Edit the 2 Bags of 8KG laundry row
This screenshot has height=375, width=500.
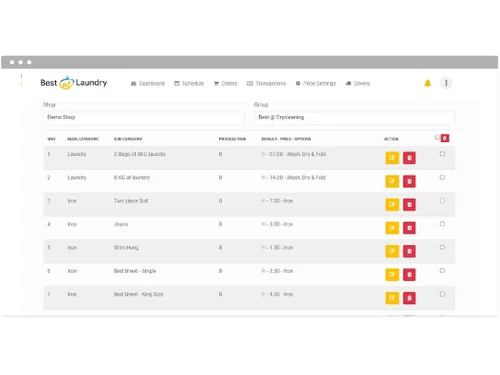pyautogui.click(x=392, y=158)
